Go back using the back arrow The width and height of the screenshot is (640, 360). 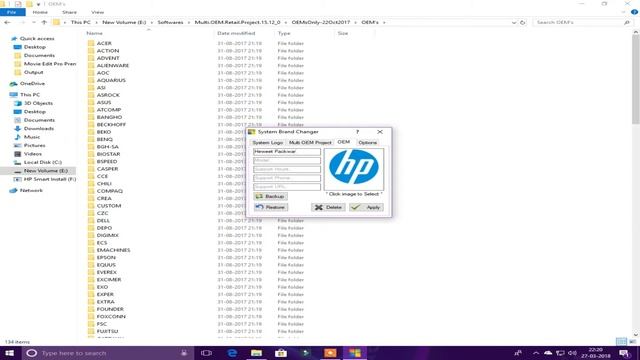[7, 22]
